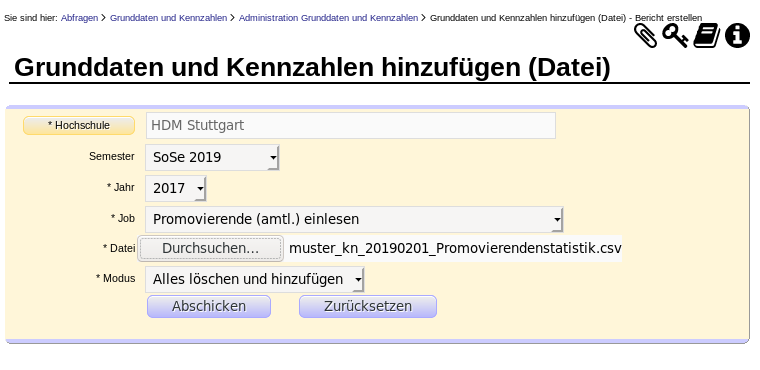Click the selected file name muster_kn_20190201_Promovierendenstatistik.csv
The image size is (760, 370).
455,248
